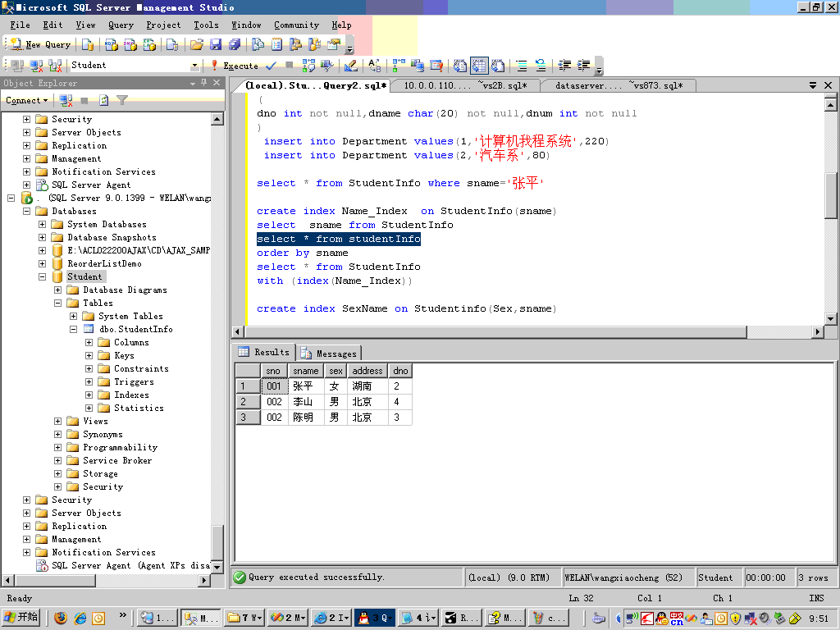Expand the Indexes folder

click(x=89, y=395)
